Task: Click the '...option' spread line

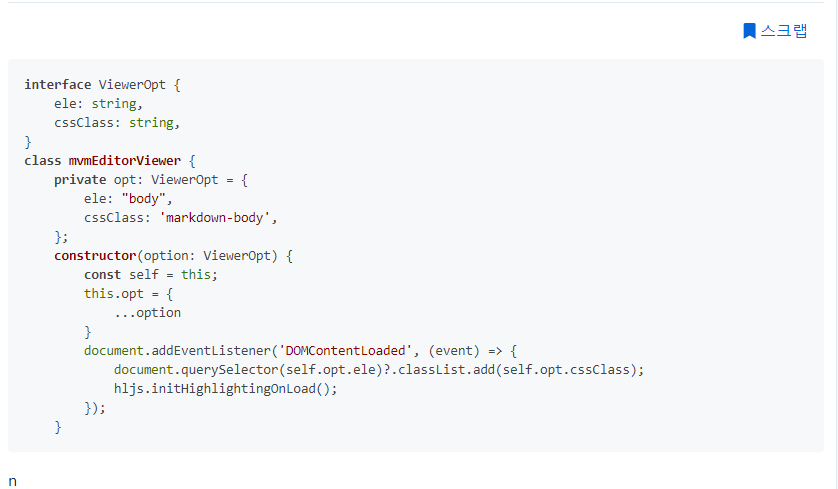Action: [147, 313]
